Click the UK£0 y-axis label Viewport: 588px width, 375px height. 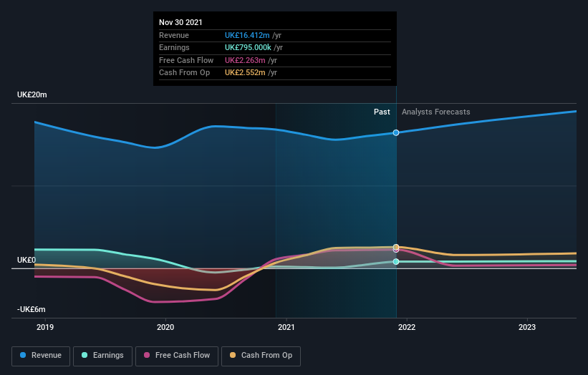(26, 260)
